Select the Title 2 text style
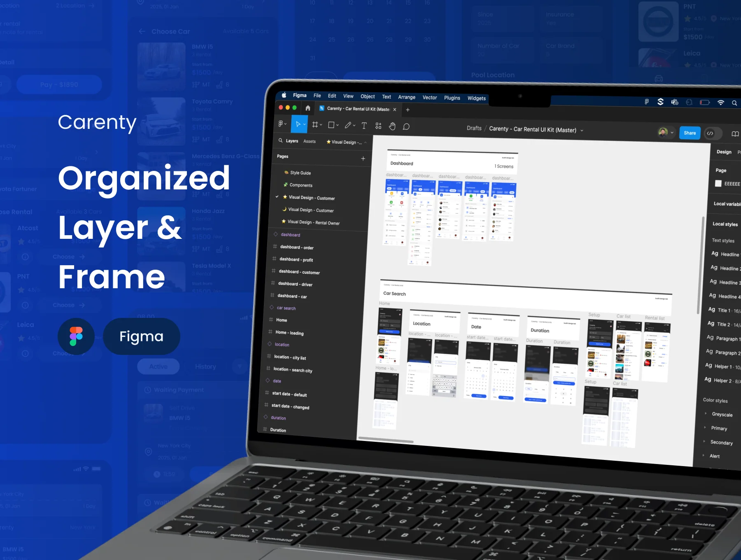Viewport: 741px width, 560px height. tap(724, 324)
